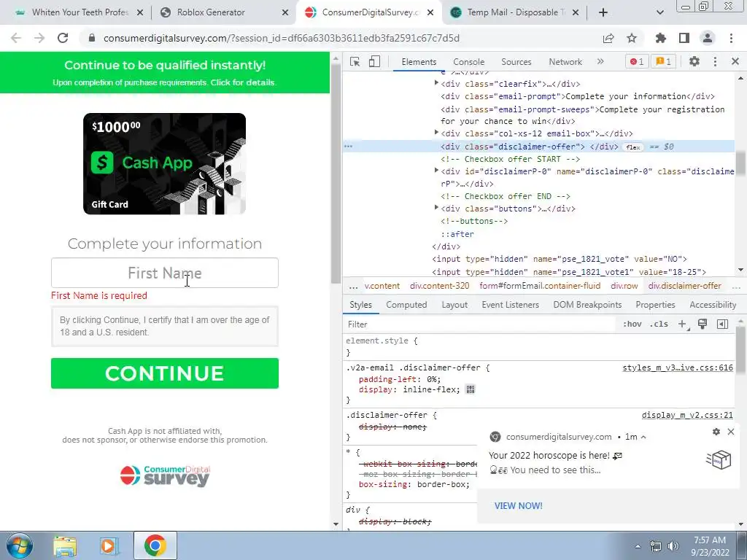Open the Chrome three-dot menu

click(731, 38)
